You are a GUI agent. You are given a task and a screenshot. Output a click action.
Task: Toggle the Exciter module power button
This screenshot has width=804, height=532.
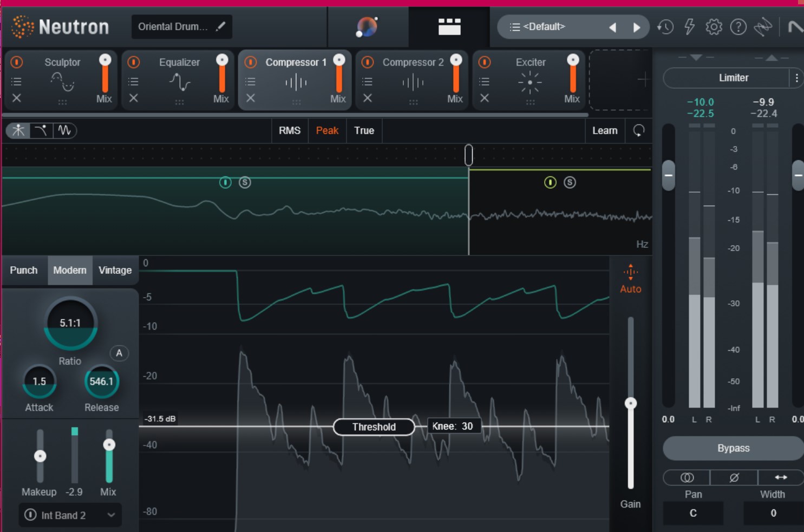pyautogui.click(x=485, y=62)
